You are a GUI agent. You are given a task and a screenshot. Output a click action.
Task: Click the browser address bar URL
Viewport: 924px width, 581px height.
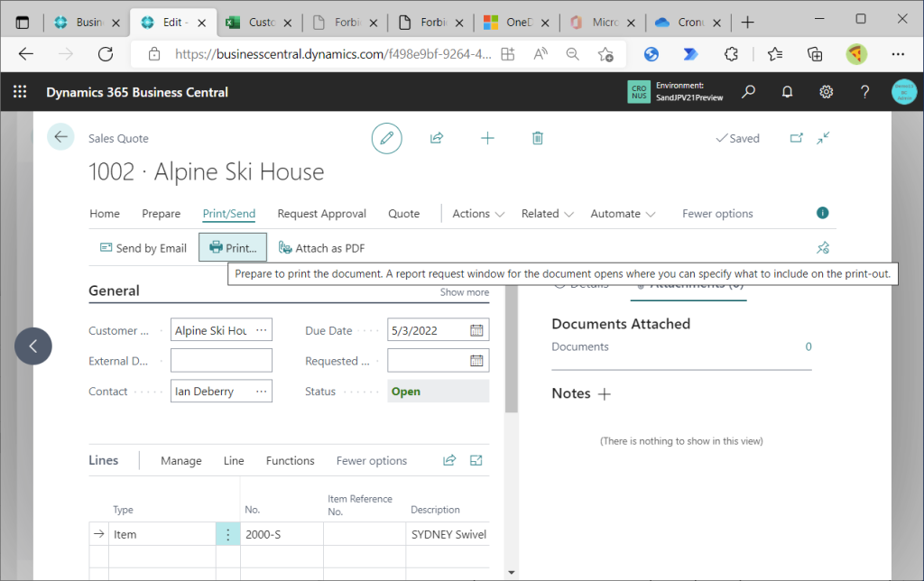pyautogui.click(x=333, y=54)
